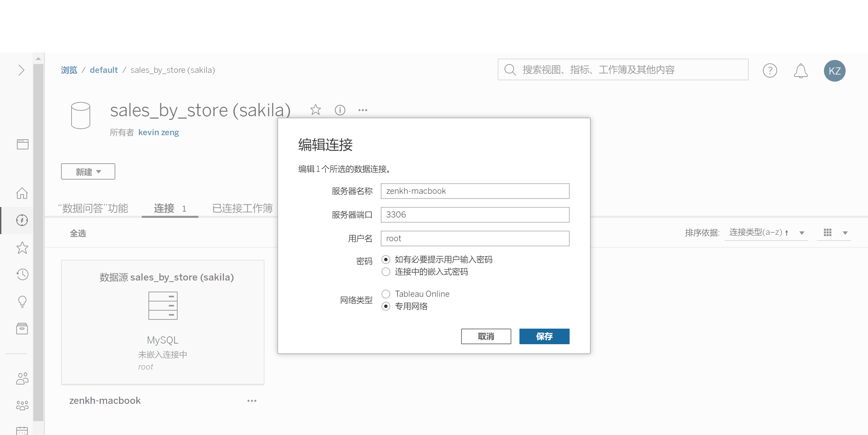Viewport: 868px width, 435px height.
Task: Open the archive box icon in sidebar
Action: 22,329
